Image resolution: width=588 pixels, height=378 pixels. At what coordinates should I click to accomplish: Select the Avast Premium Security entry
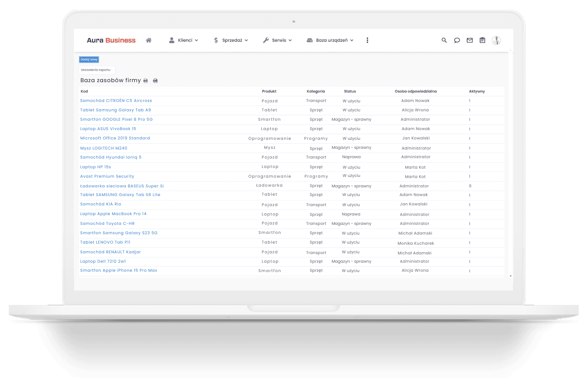[107, 177]
